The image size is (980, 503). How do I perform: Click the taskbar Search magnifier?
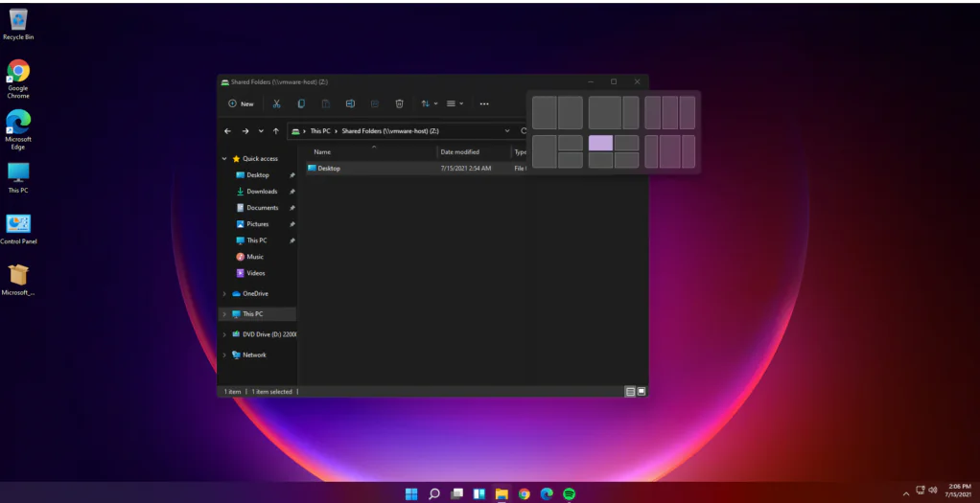(x=433, y=494)
